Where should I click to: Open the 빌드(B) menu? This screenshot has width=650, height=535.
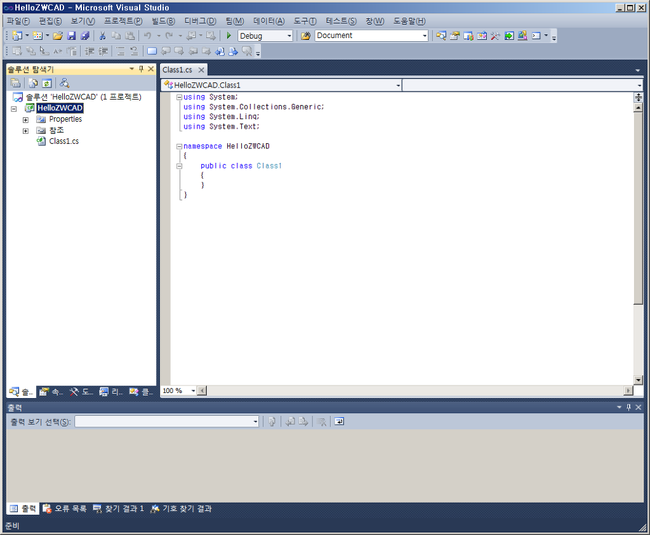pyautogui.click(x=163, y=21)
